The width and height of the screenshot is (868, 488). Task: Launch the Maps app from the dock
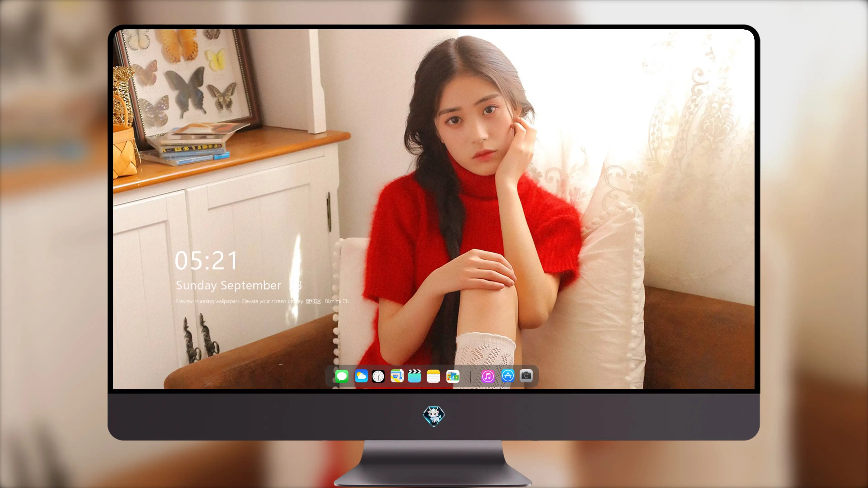[x=397, y=376]
